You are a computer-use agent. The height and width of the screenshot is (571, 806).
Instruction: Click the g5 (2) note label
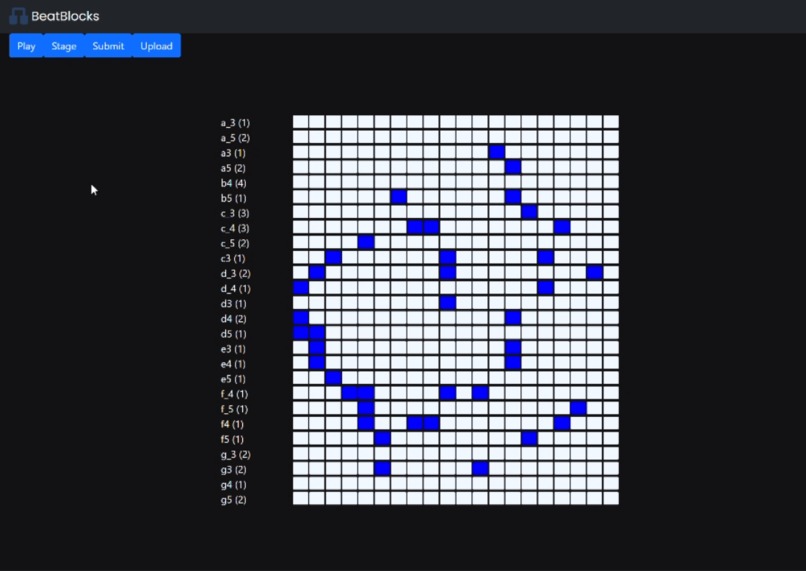coord(233,500)
